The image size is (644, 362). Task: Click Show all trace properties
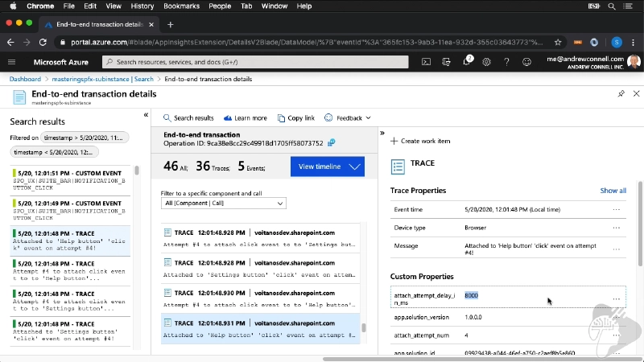(x=613, y=191)
